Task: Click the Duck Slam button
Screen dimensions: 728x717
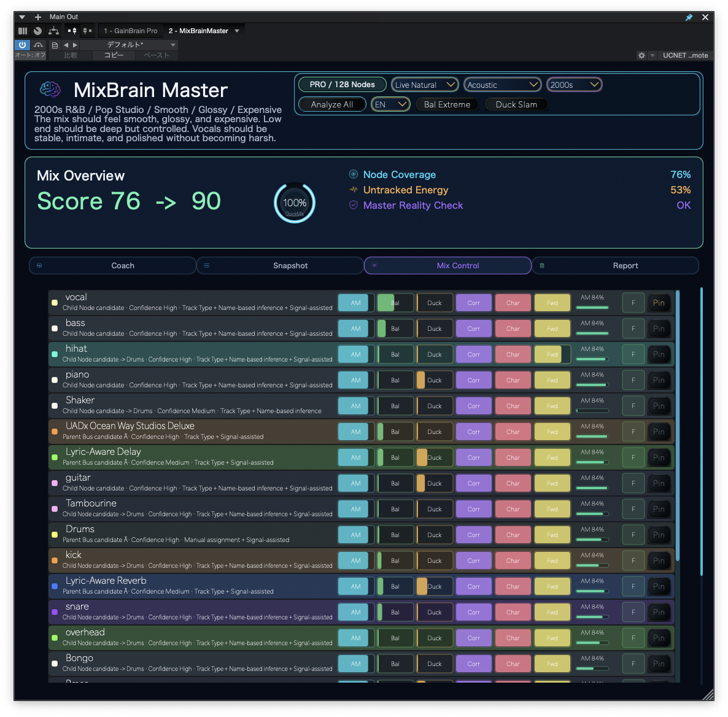Action: (x=516, y=104)
